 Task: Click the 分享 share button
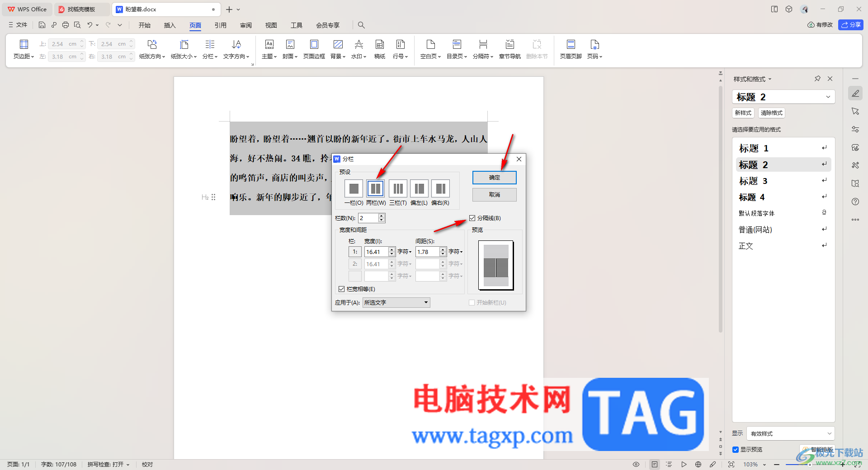[851, 25]
